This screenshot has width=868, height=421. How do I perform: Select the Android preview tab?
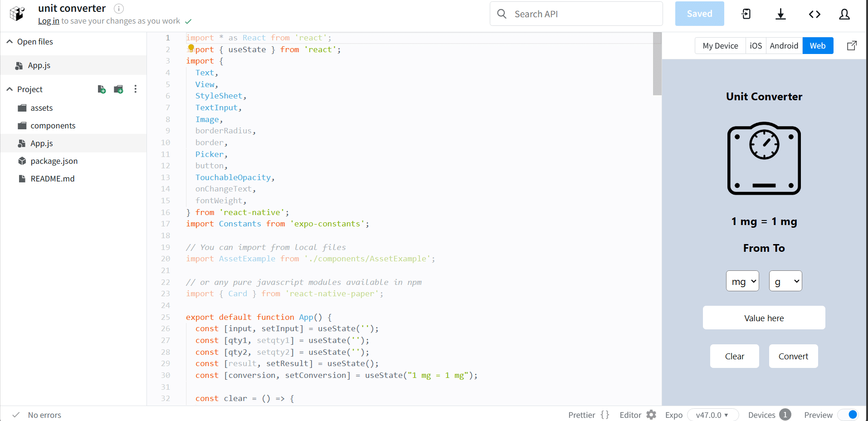pos(783,45)
